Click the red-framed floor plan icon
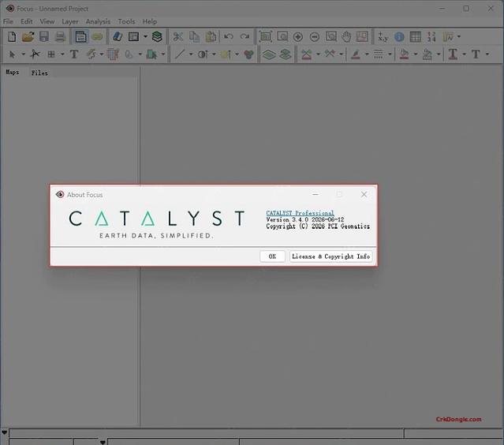 pyautogui.click(x=362, y=36)
